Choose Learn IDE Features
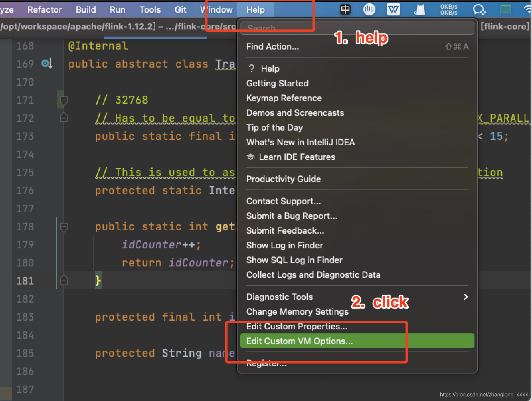532x401 pixels. [357, 157]
